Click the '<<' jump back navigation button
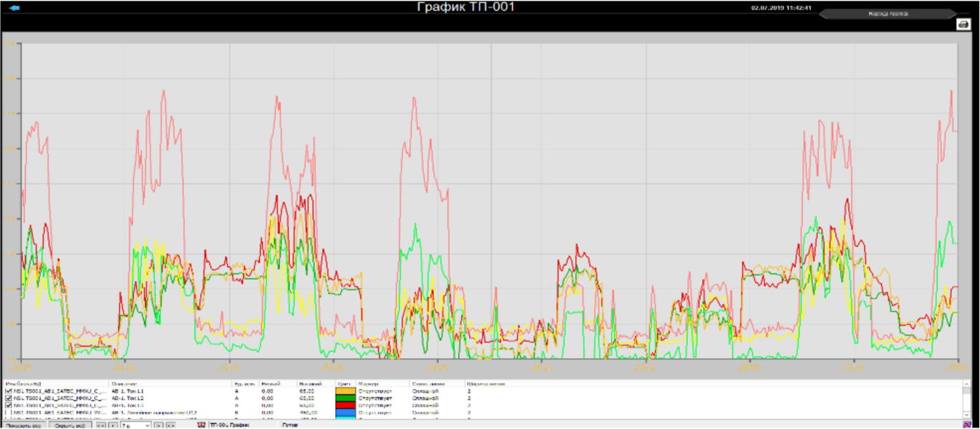This screenshot has height=429, width=980. (x=101, y=425)
